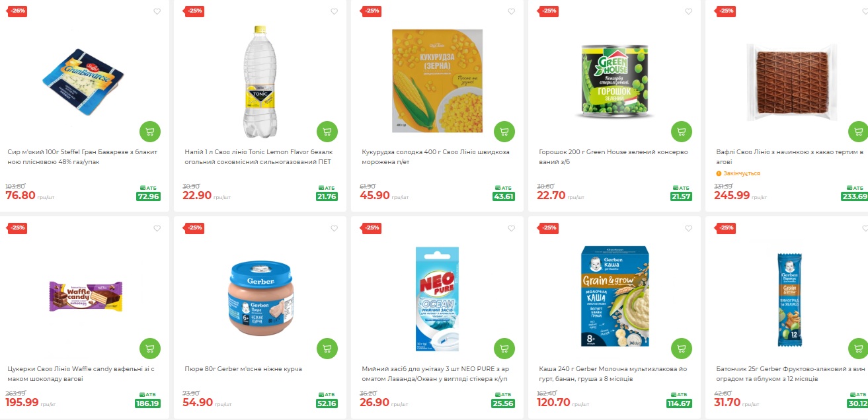View the chocolate wafers product image

click(792, 81)
